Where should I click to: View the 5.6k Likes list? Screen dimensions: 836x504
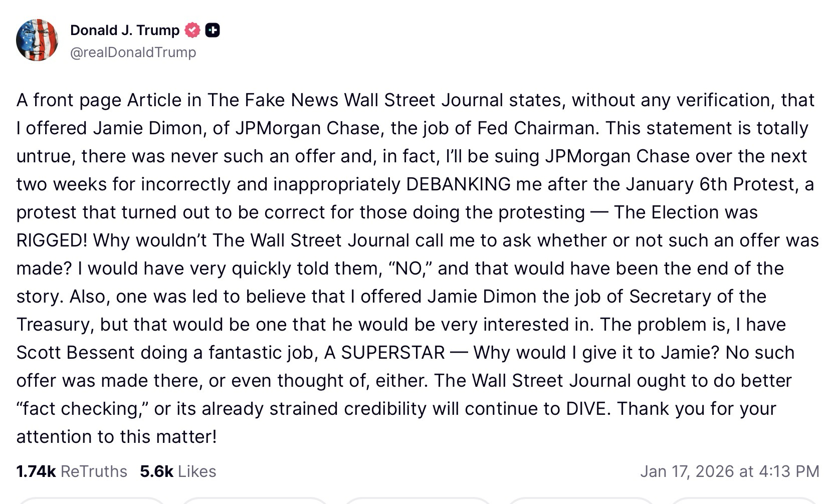point(178,471)
